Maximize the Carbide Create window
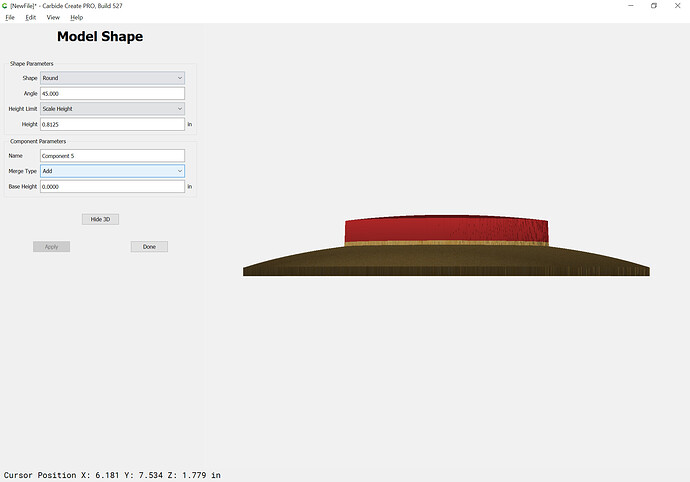 coord(653,5)
